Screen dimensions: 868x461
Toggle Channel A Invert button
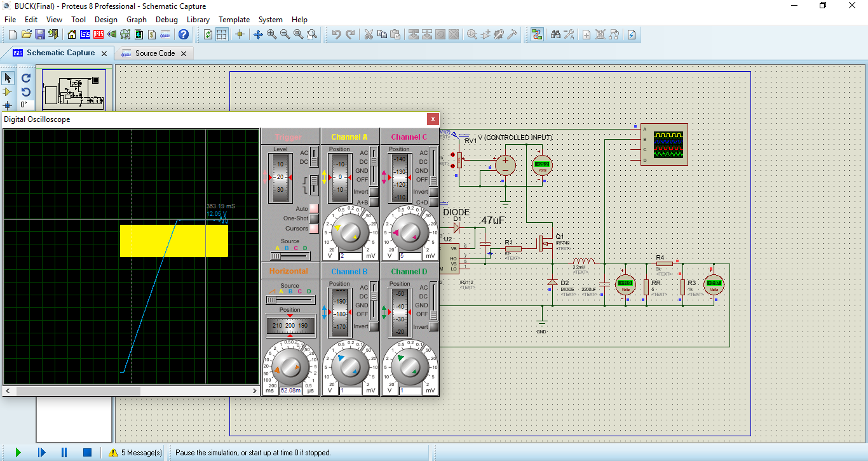[x=374, y=192]
